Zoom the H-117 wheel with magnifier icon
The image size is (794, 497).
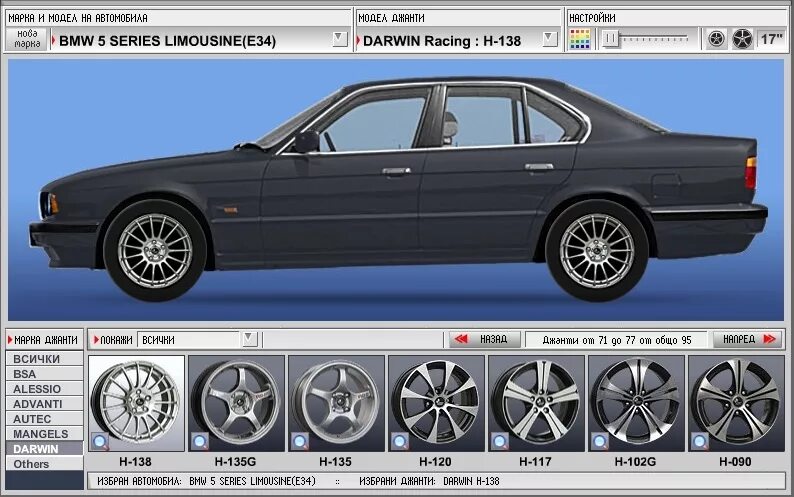(500, 442)
